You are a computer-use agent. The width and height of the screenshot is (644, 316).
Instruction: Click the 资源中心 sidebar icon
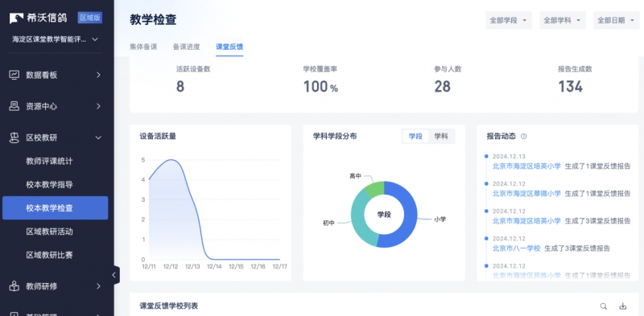tap(14, 106)
